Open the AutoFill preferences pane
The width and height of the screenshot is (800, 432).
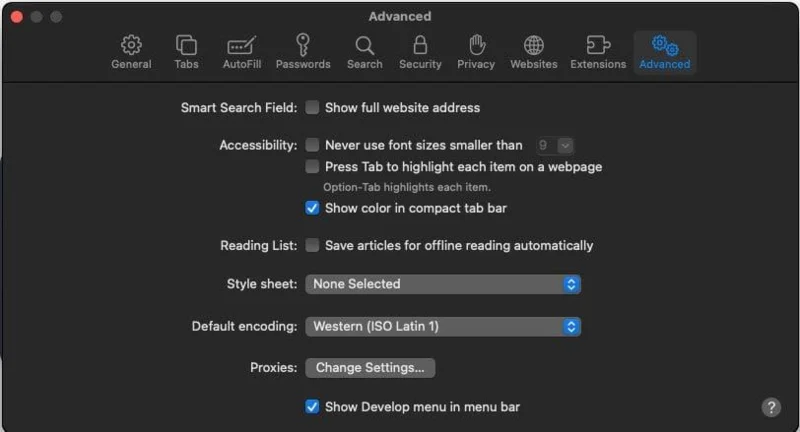(x=242, y=52)
